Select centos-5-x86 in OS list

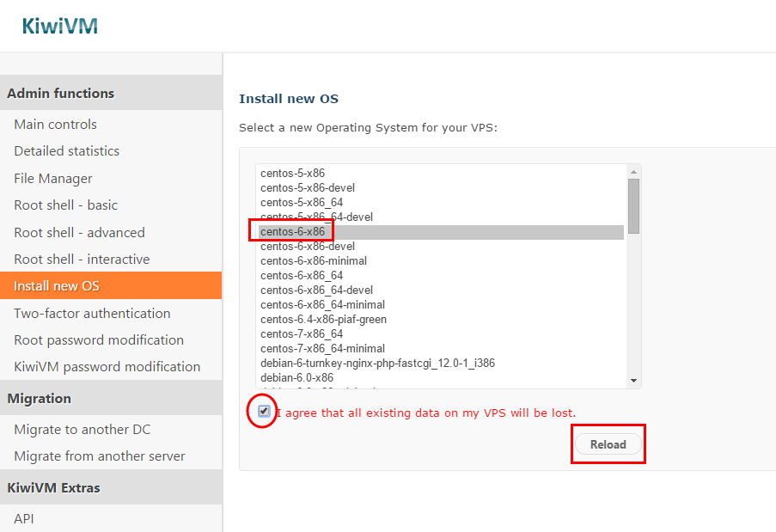pos(441,174)
